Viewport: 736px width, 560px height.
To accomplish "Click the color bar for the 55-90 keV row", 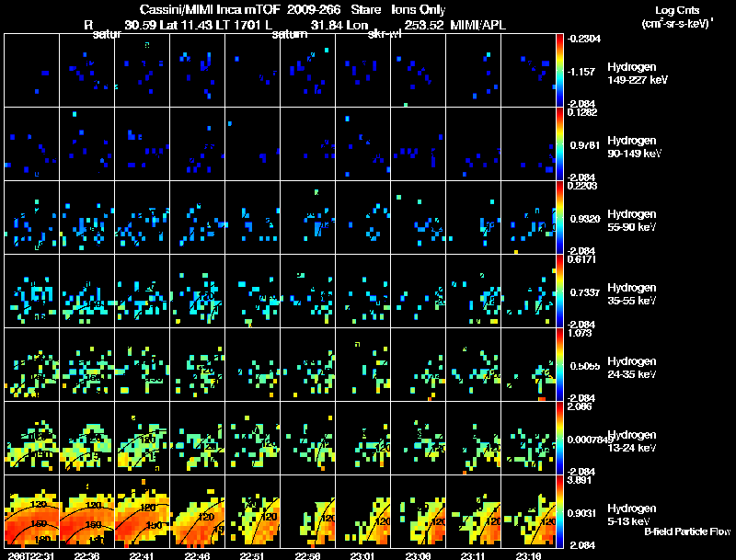I will pyautogui.click(x=559, y=217).
